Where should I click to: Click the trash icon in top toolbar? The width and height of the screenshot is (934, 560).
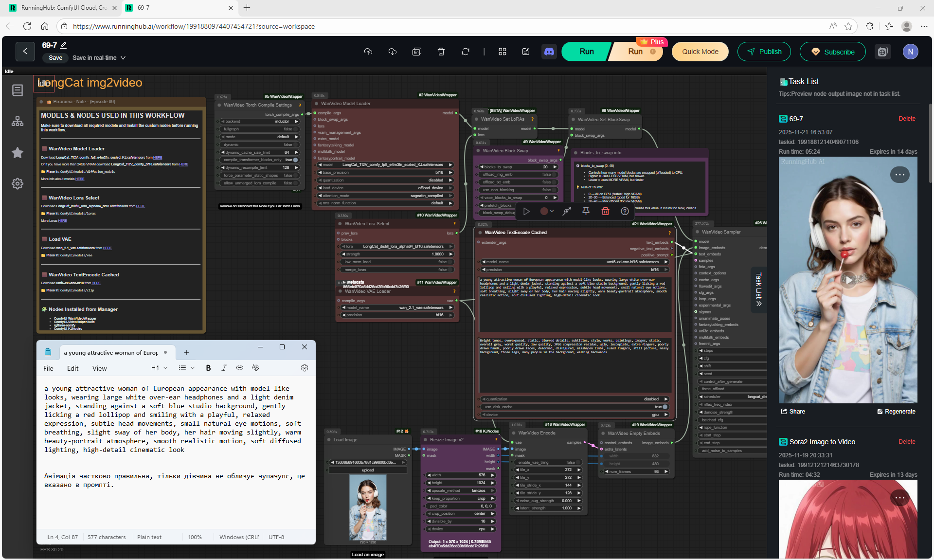(441, 52)
